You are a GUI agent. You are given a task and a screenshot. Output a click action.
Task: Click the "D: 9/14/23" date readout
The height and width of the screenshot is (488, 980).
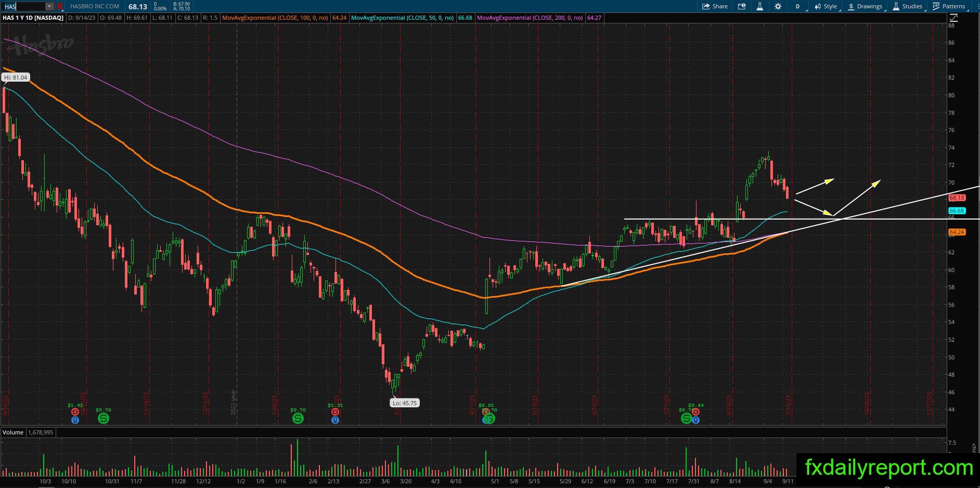coord(82,18)
